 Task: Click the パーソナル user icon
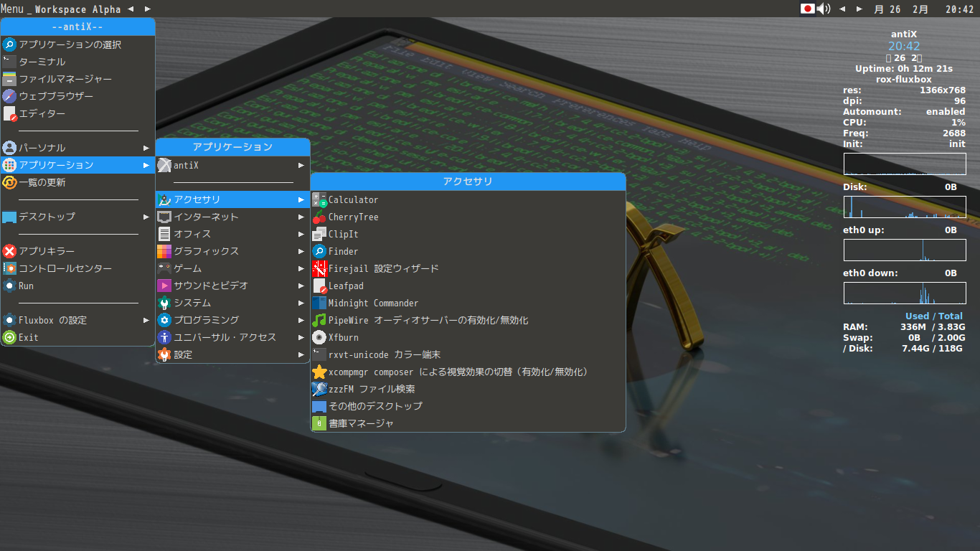click(9, 148)
